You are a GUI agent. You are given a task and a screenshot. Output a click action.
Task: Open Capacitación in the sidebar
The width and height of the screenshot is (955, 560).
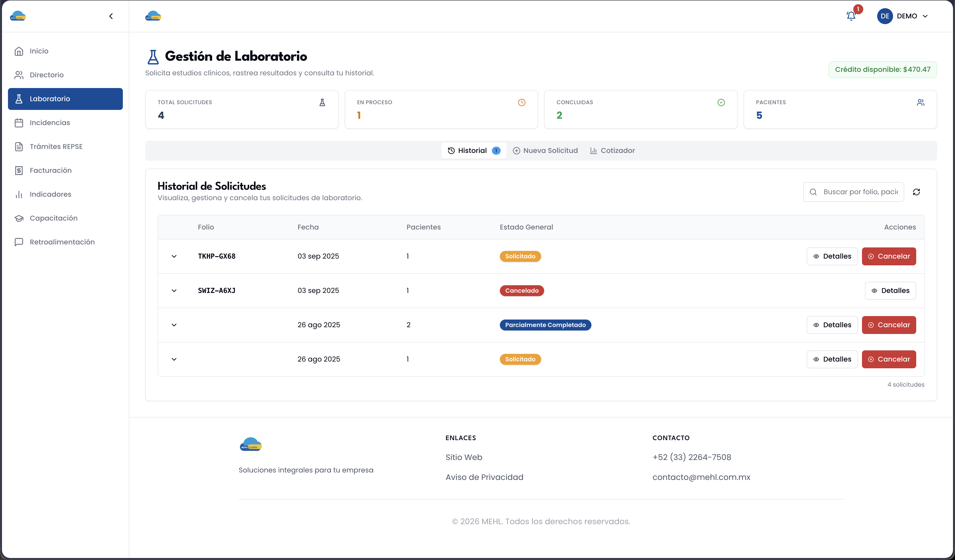click(65, 218)
